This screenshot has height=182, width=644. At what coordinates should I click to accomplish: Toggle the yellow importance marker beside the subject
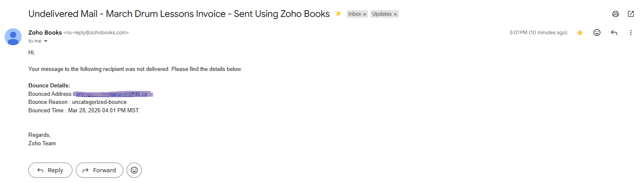click(338, 14)
